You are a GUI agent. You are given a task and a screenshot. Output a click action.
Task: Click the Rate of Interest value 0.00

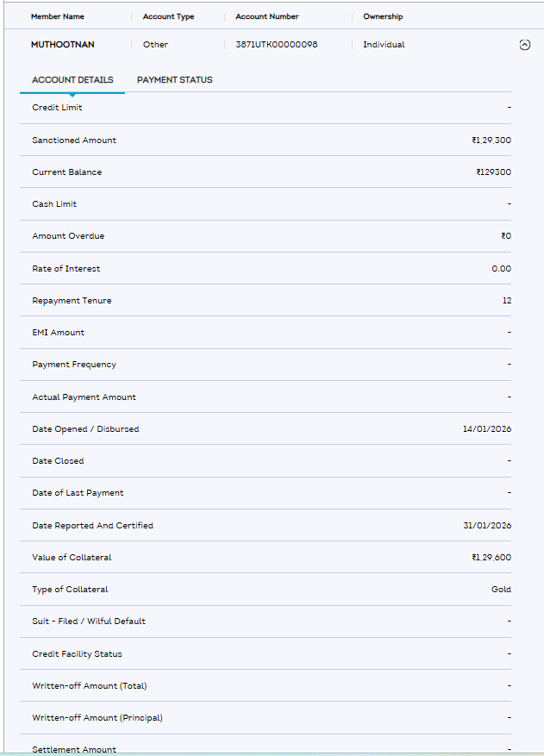point(501,269)
